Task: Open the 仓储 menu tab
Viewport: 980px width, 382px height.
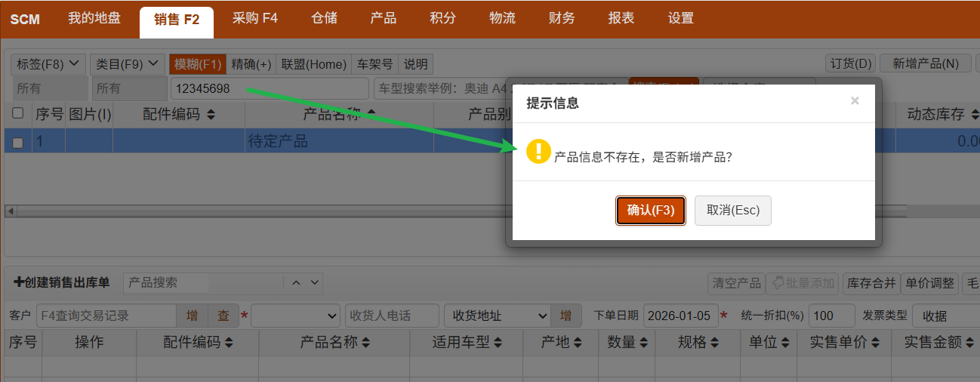Action: coord(325,18)
